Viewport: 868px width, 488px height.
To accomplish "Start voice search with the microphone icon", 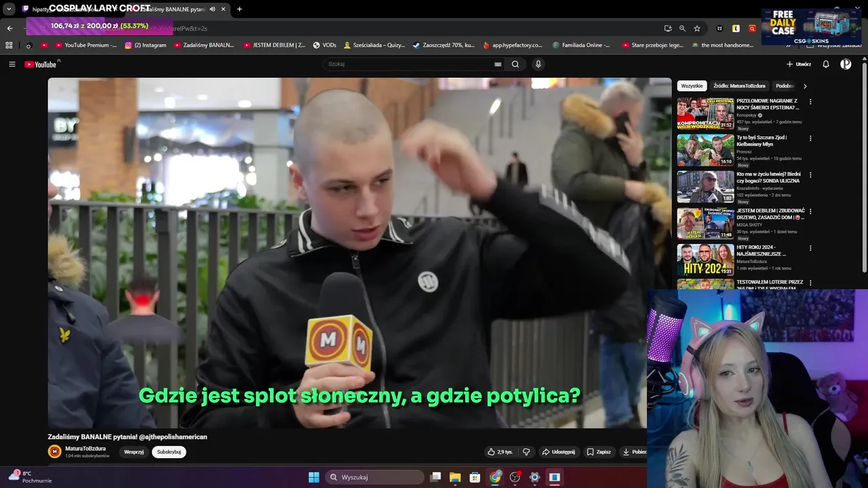I will [x=538, y=64].
